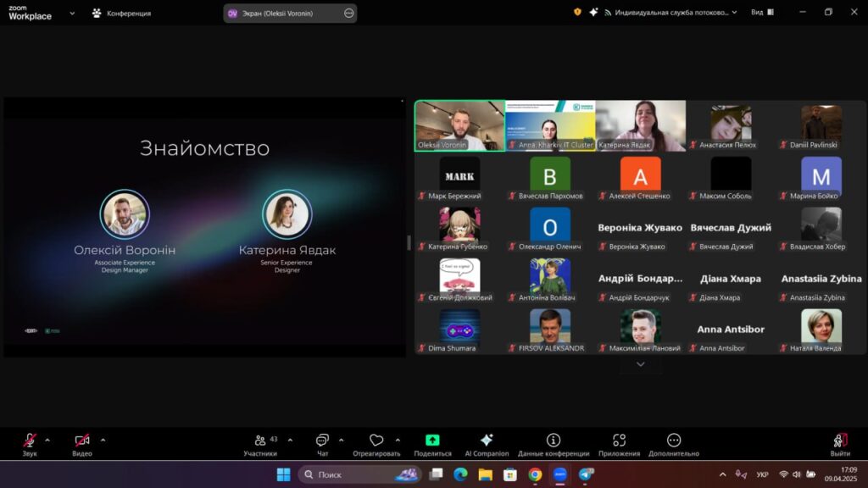Click the MARK avatar of Марк Бережний
868x488 pixels.
[459, 175]
